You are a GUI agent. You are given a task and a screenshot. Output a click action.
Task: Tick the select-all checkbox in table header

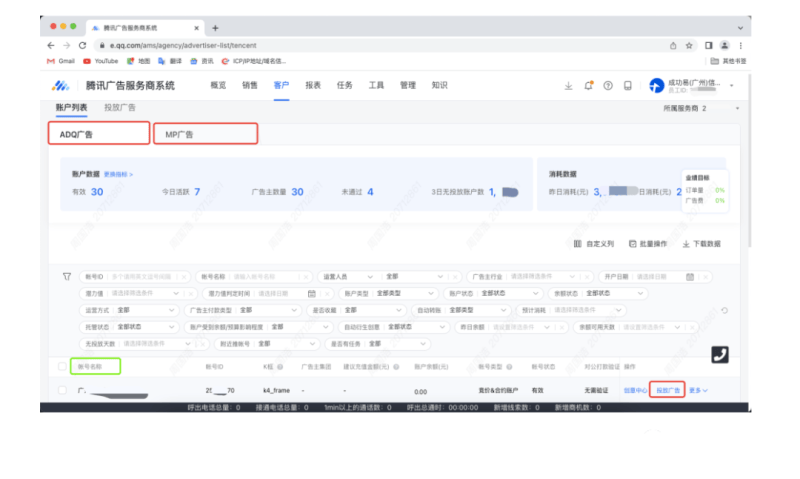[x=63, y=366]
